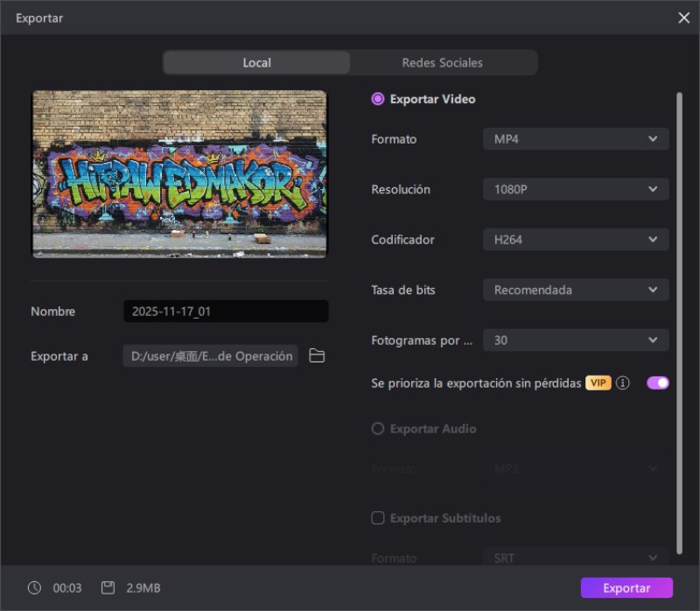Screen dimensions: 700x611
Task: Open the Tasa de bits dropdown
Action: 575,290
